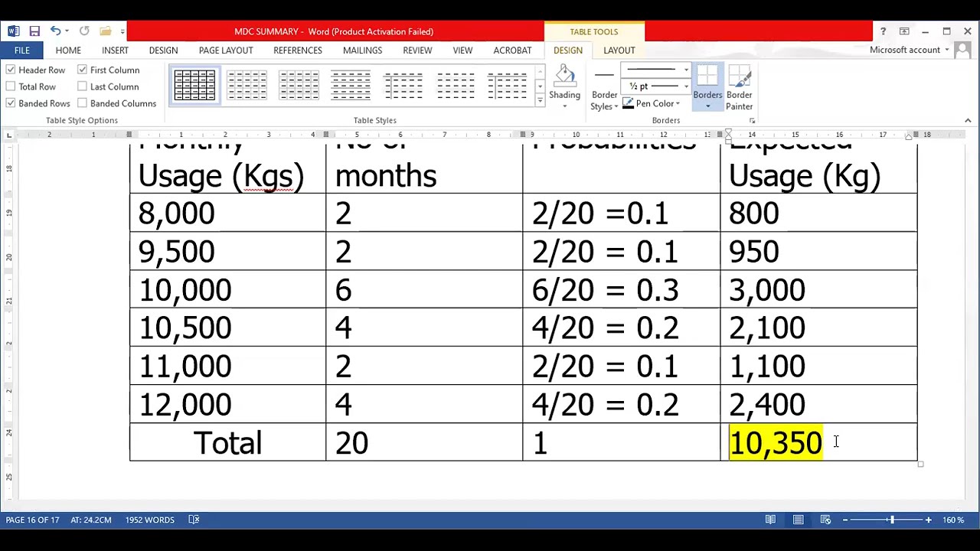
Task: Click the highlighted 10,350 total cell
Action: (x=818, y=442)
